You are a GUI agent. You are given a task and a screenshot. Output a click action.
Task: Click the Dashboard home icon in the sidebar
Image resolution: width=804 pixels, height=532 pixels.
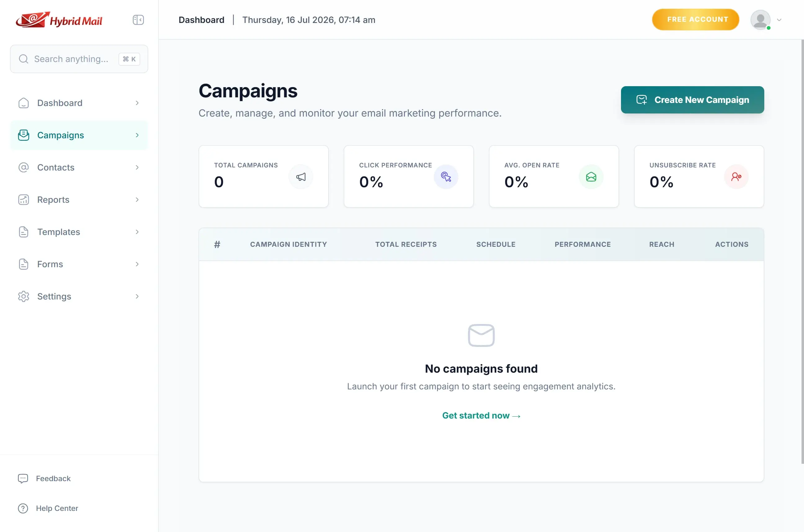point(23,103)
